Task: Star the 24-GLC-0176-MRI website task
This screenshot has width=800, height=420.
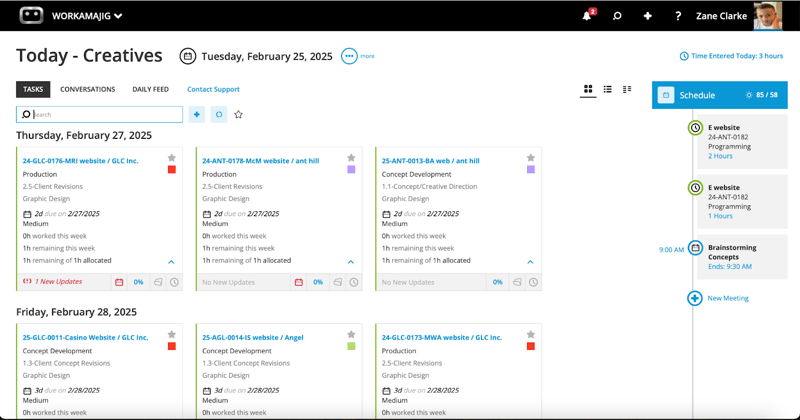Action: (x=172, y=158)
